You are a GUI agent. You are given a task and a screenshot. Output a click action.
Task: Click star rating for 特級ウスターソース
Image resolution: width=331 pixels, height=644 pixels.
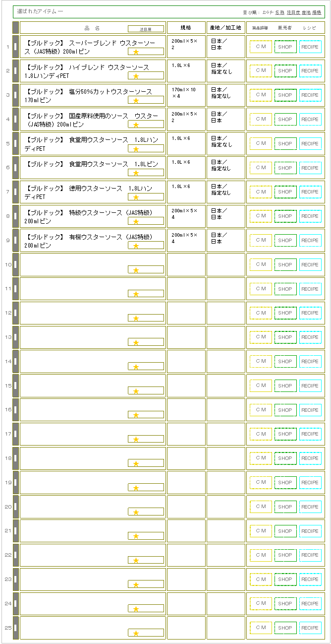click(x=136, y=222)
